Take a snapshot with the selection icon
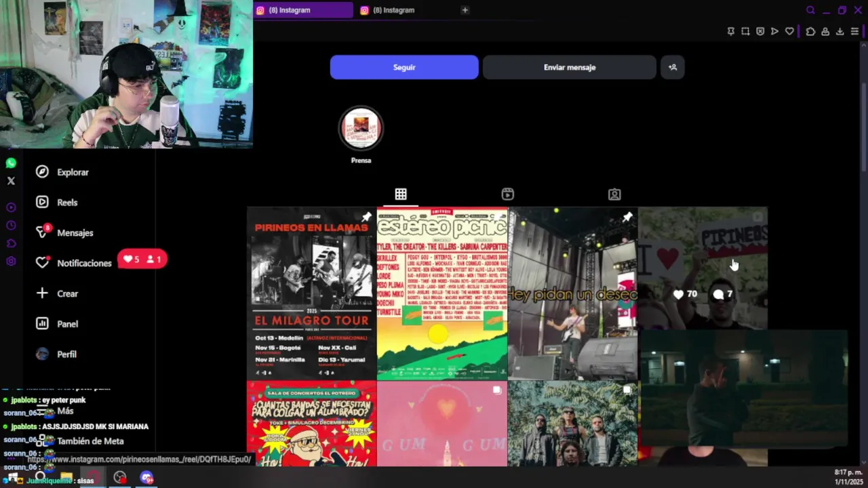Image resolution: width=868 pixels, height=488 pixels. tap(745, 31)
